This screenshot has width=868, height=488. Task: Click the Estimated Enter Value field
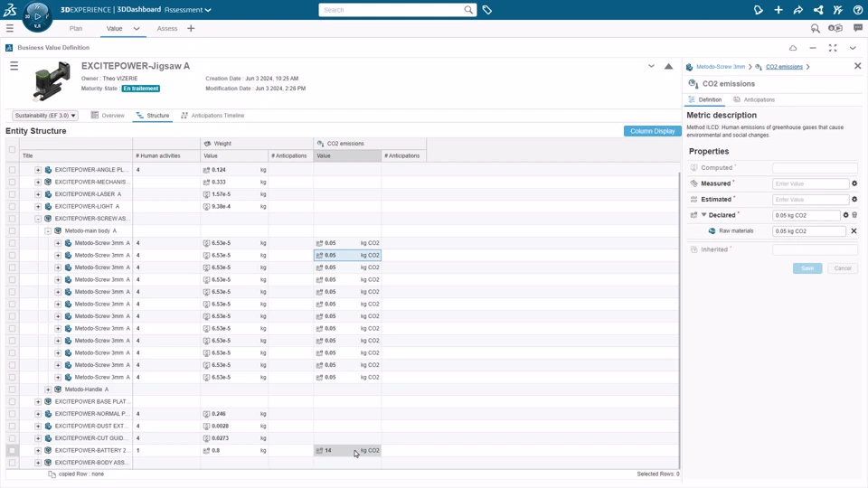point(810,199)
